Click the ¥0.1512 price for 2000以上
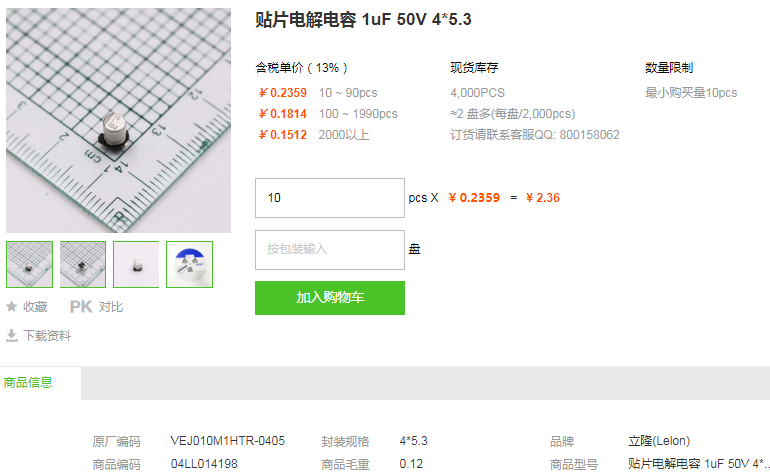 tap(282, 135)
